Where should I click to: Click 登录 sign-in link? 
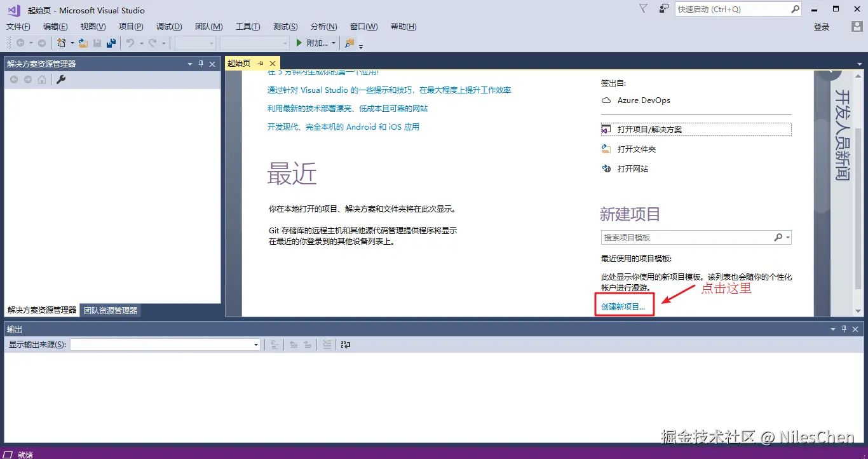coord(822,27)
